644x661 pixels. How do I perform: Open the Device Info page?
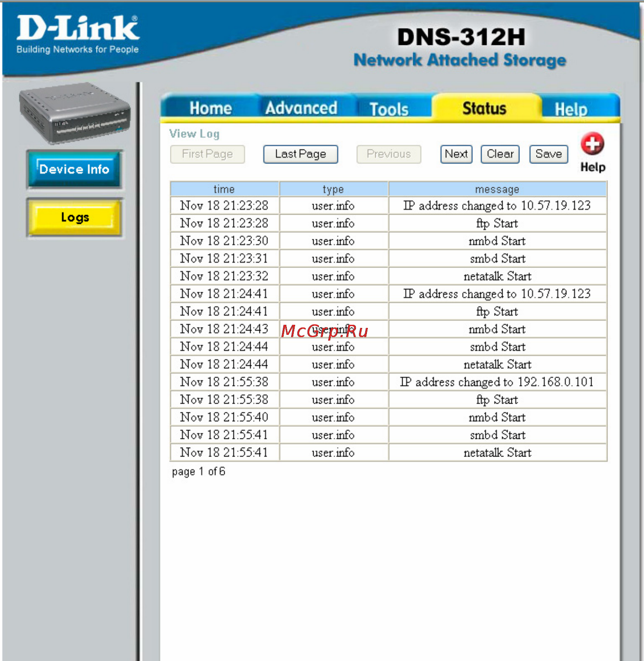click(74, 169)
